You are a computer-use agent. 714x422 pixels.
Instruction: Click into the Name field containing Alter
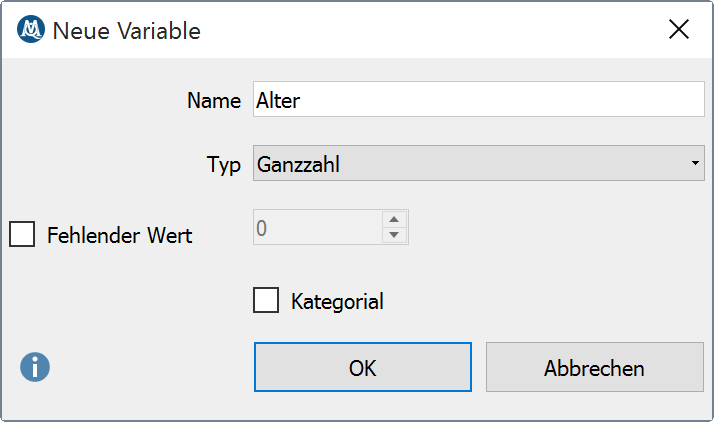[x=479, y=99]
